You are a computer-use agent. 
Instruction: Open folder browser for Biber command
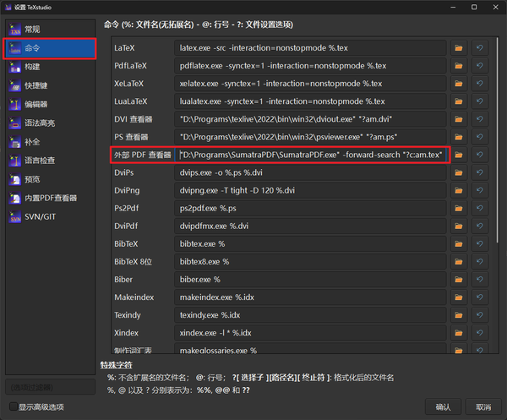point(459,280)
